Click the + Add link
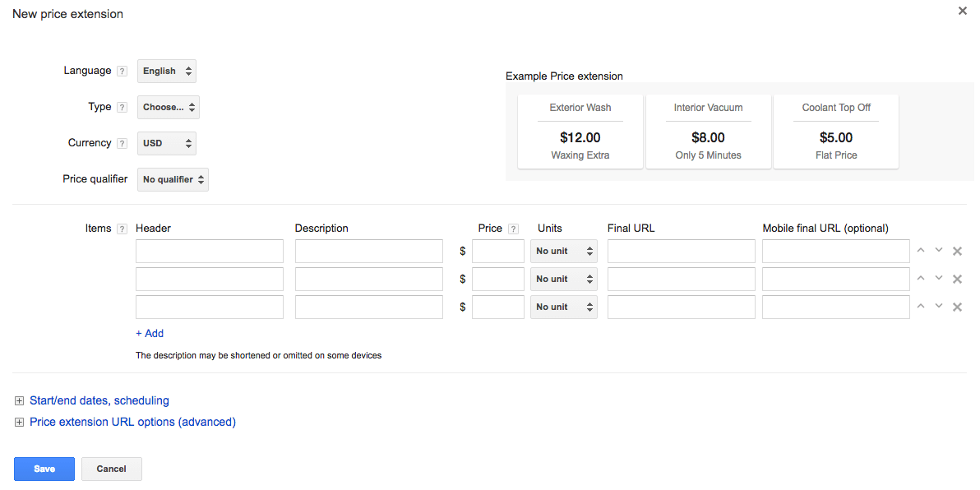This screenshot has height=490, width=980. click(x=150, y=334)
